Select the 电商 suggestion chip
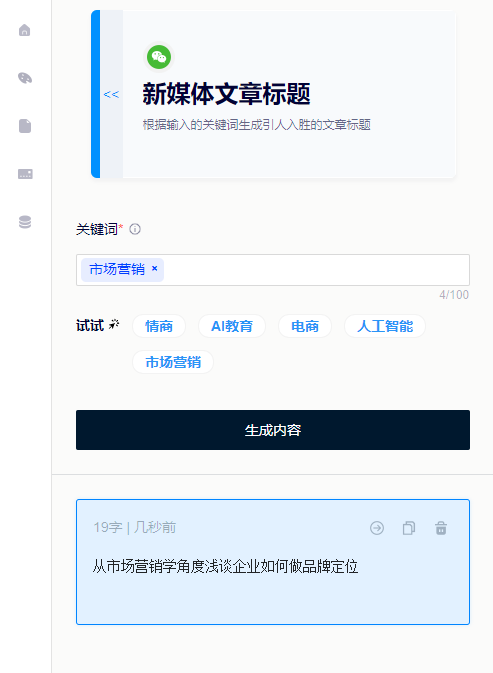Viewport: 493px width, 673px height. (x=305, y=326)
